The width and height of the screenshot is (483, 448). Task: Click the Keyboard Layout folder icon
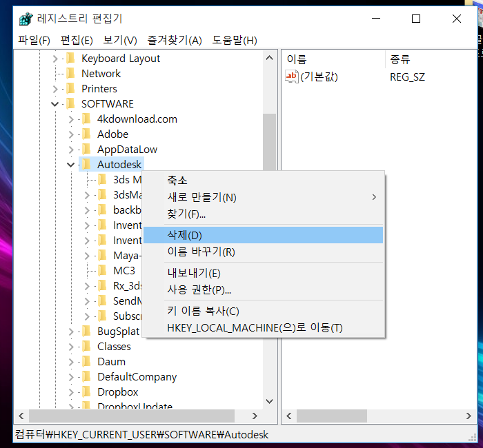(71, 58)
